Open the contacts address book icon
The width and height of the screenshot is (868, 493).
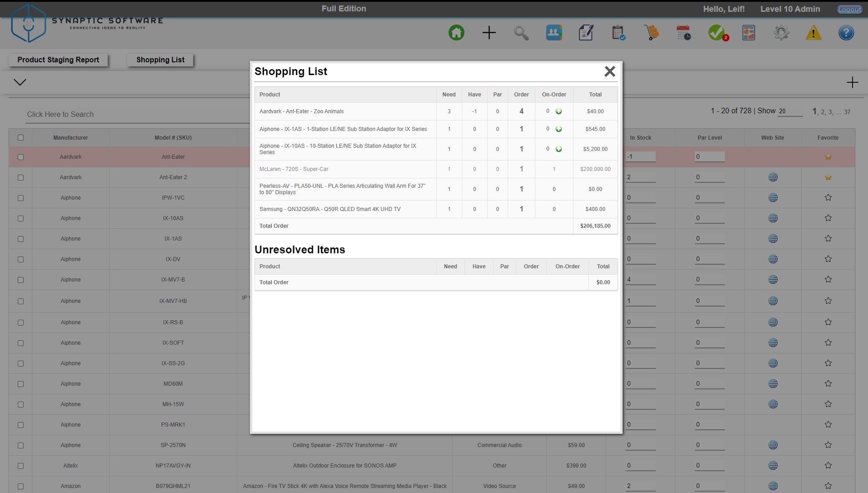pos(554,32)
